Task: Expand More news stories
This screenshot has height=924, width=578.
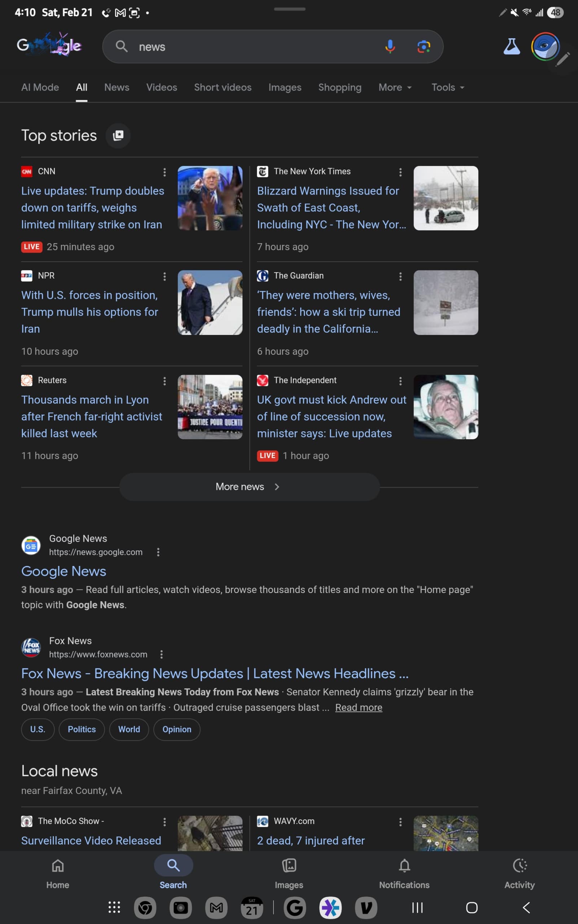Action: coord(249,487)
